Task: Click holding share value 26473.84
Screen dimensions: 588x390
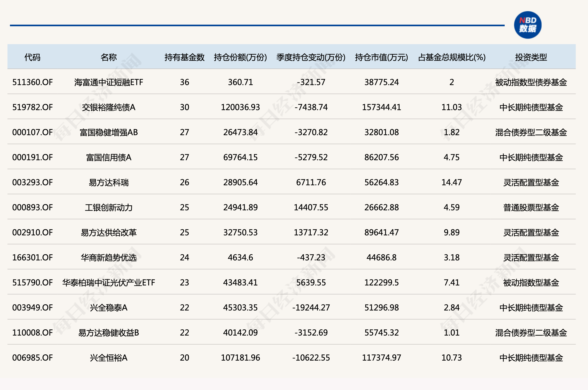Action: (x=240, y=132)
